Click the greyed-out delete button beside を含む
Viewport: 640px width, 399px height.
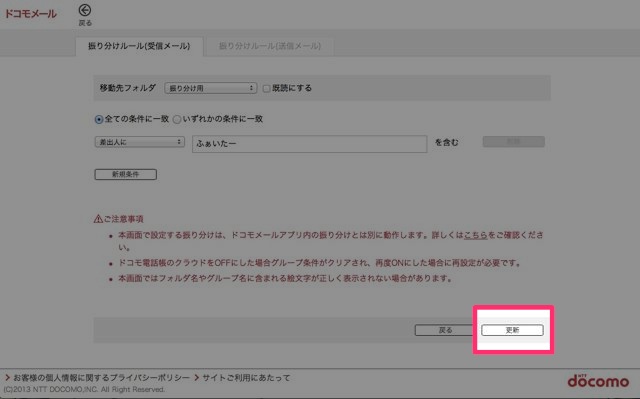513,142
